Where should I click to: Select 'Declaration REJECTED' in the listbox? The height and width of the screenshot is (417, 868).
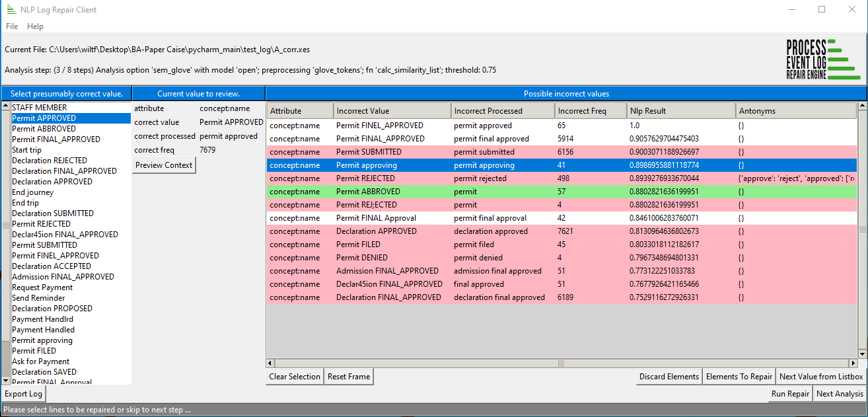pos(50,161)
